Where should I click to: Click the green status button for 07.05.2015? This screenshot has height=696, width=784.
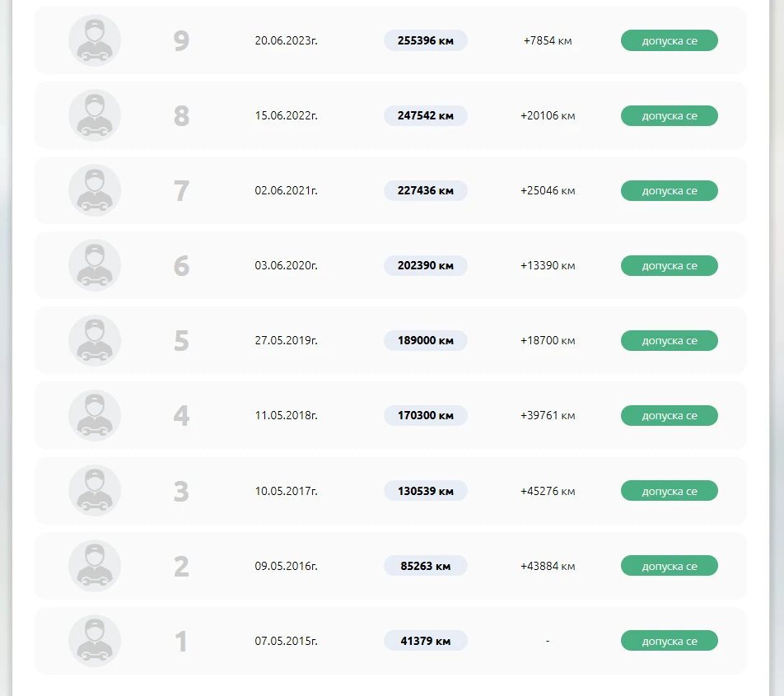[x=669, y=641]
